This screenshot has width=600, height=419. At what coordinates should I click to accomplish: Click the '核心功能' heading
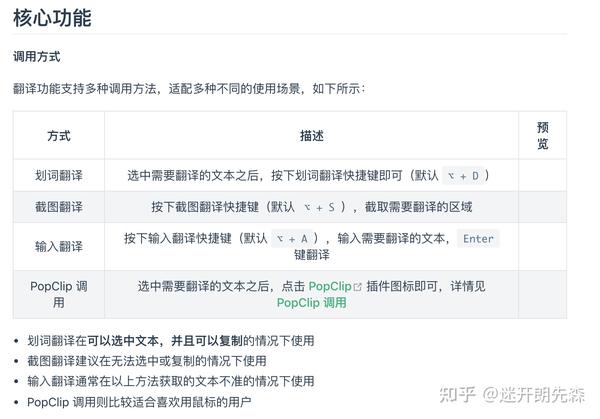(x=52, y=18)
